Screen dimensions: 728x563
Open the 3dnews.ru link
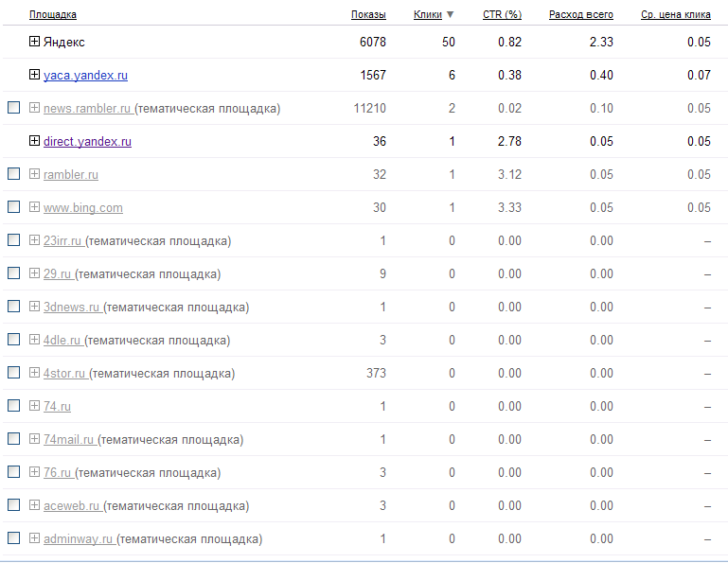coord(72,308)
